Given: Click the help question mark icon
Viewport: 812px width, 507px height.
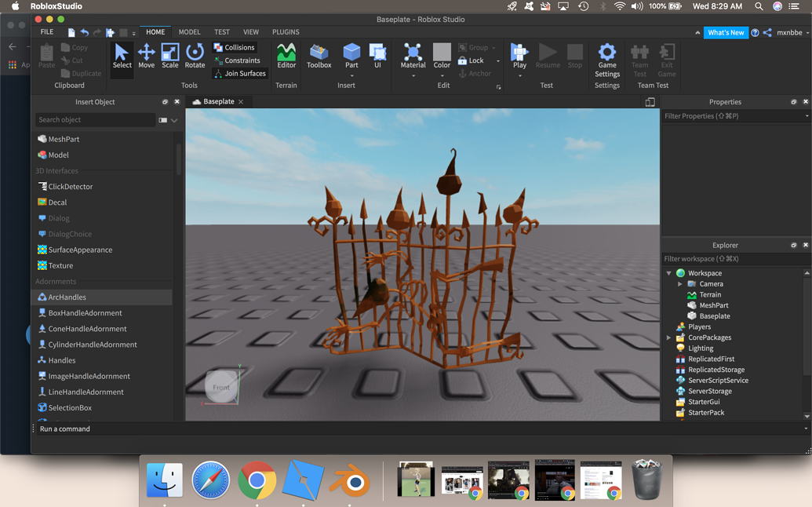Looking at the screenshot, I should 755,33.
